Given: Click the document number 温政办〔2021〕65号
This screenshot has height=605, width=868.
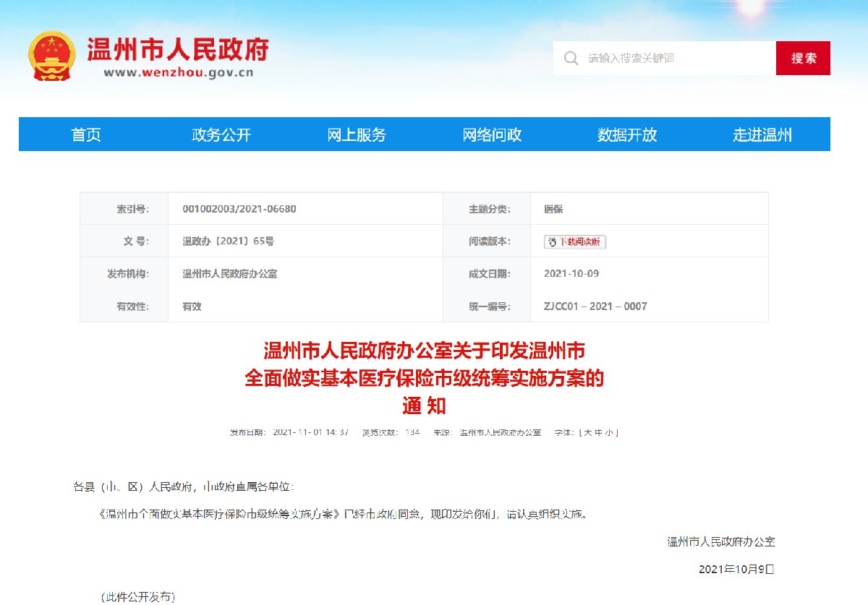Looking at the screenshot, I should (228, 241).
